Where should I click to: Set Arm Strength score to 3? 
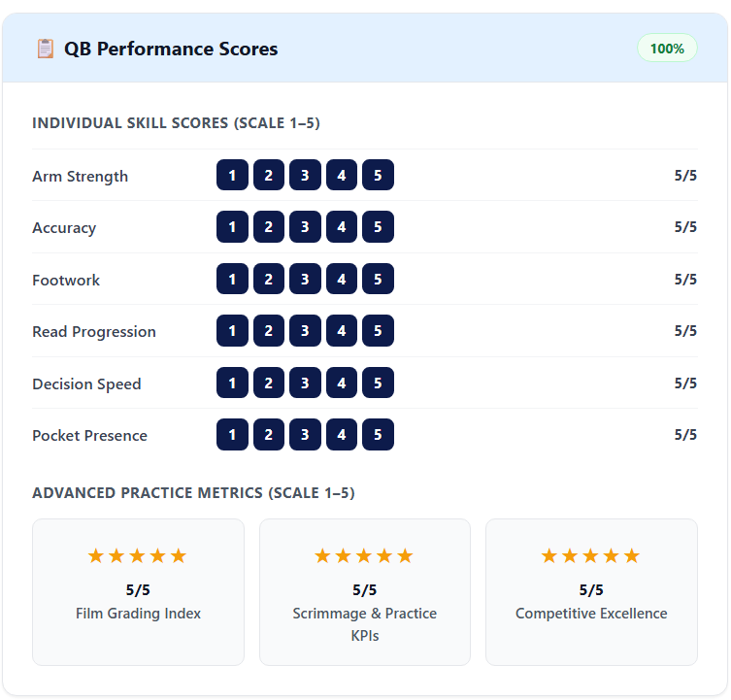(x=305, y=176)
